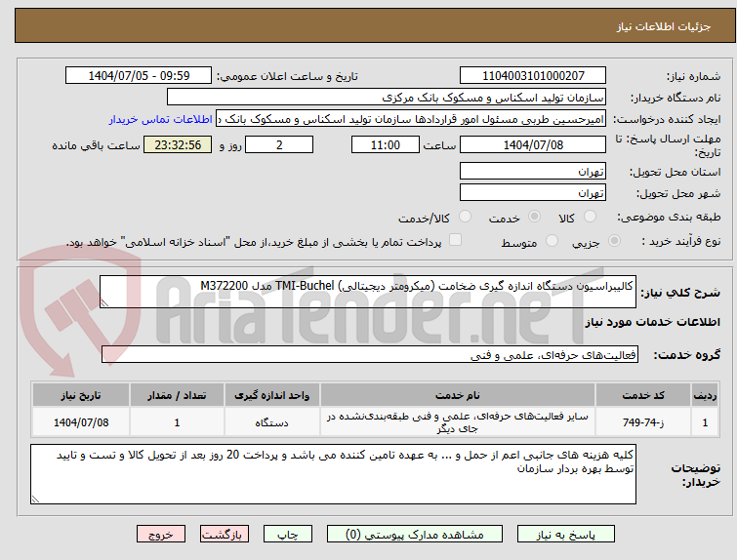
Task: Select the جزیی purchase type radio
Action: tap(614, 241)
